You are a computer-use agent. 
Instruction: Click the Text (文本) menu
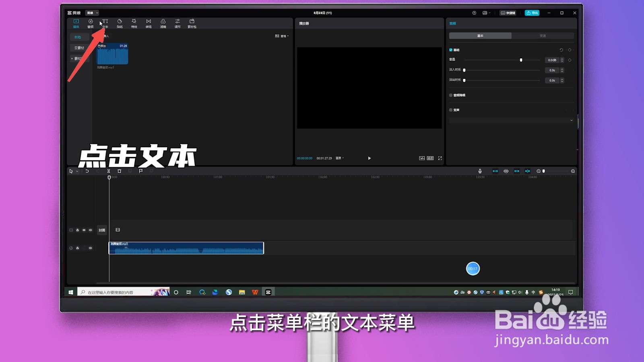[x=105, y=23]
